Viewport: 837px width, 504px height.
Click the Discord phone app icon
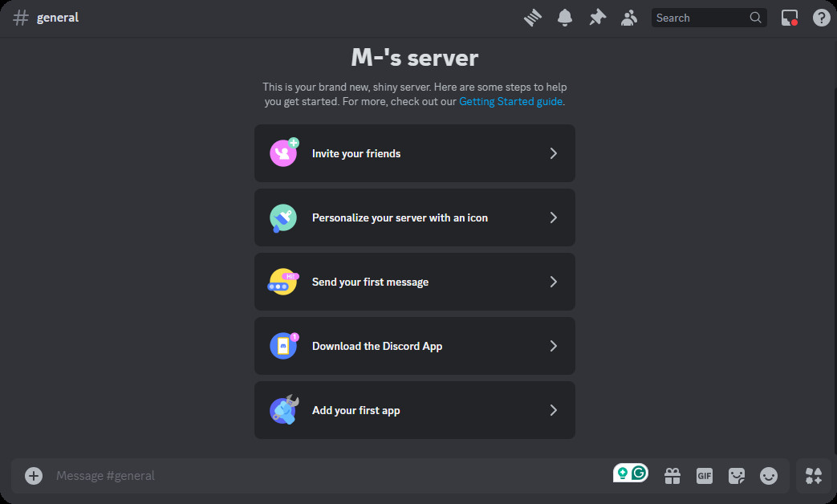pos(283,346)
